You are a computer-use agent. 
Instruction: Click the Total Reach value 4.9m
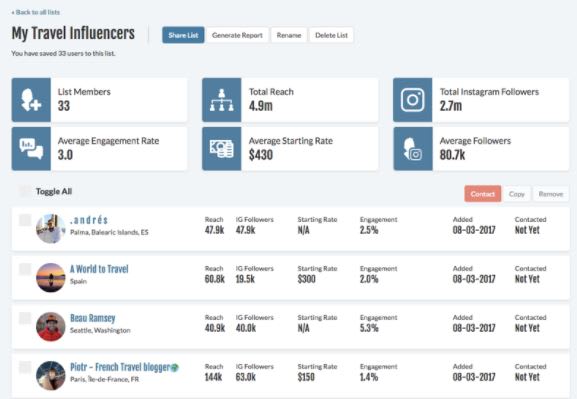tap(261, 106)
